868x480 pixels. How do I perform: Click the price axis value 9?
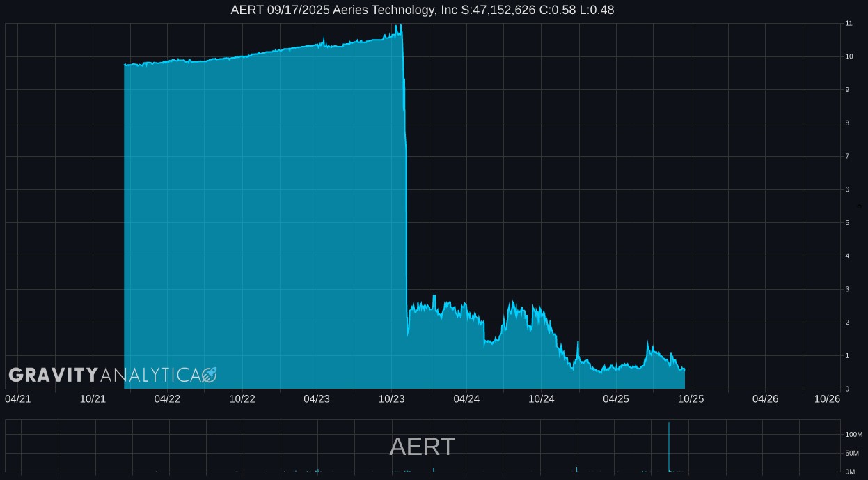pyautogui.click(x=847, y=90)
